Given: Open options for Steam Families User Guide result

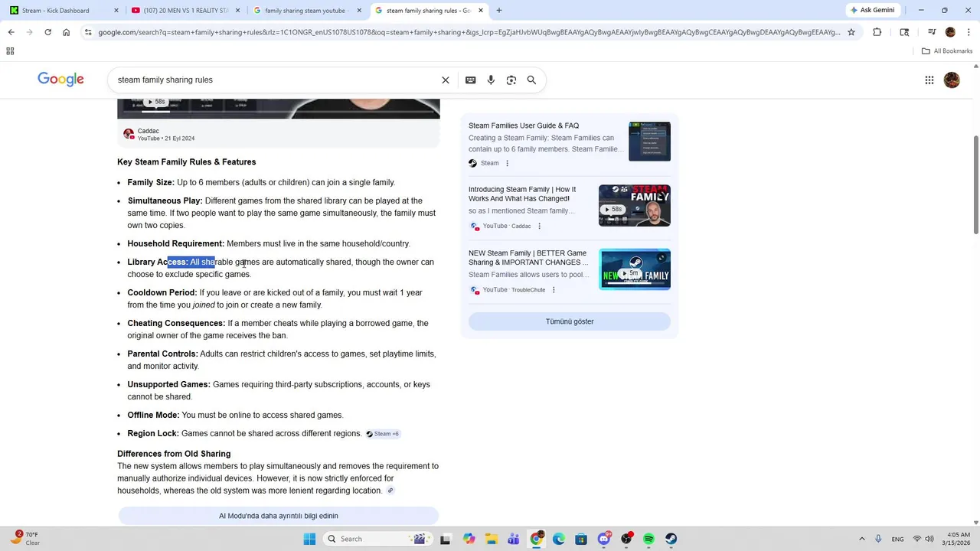Looking at the screenshot, I should (507, 163).
